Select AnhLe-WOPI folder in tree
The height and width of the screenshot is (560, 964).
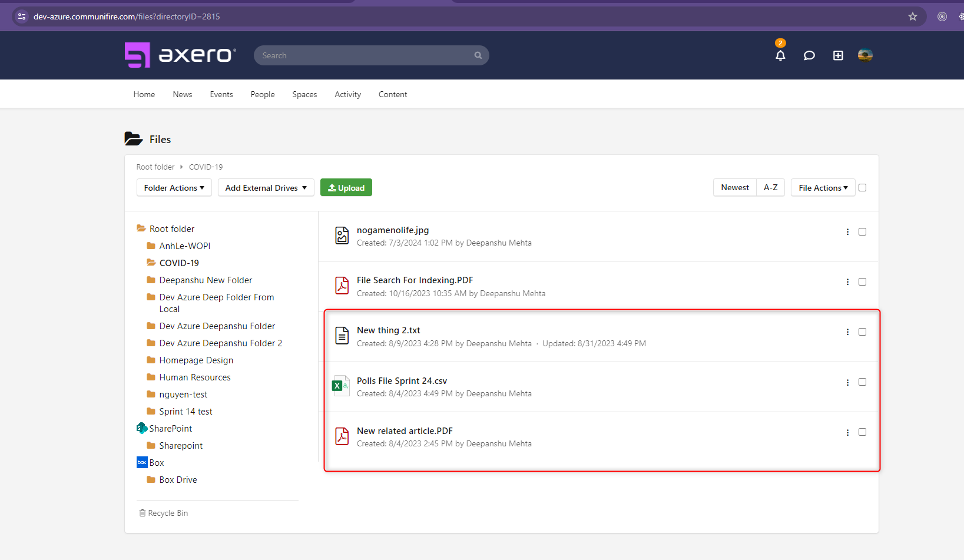tap(185, 246)
